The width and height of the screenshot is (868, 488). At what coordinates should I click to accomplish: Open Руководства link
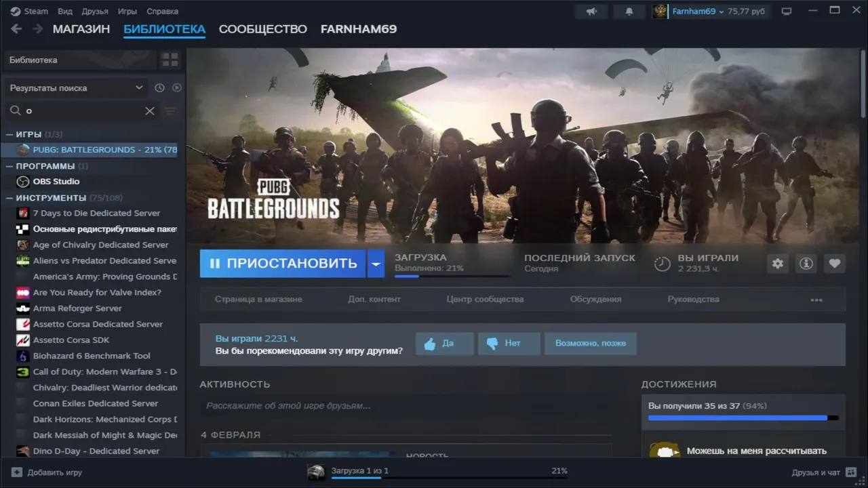point(693,299)
